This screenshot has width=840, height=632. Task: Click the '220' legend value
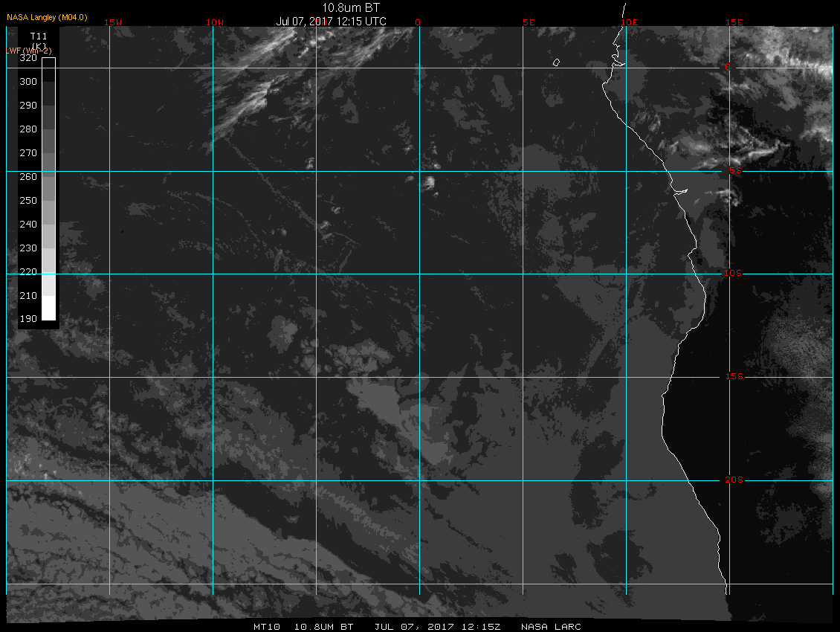tap(28, 272)
